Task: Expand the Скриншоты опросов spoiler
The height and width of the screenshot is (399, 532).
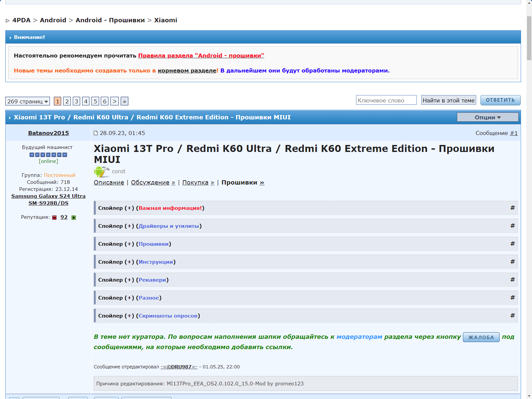Action: coord(306,316)
